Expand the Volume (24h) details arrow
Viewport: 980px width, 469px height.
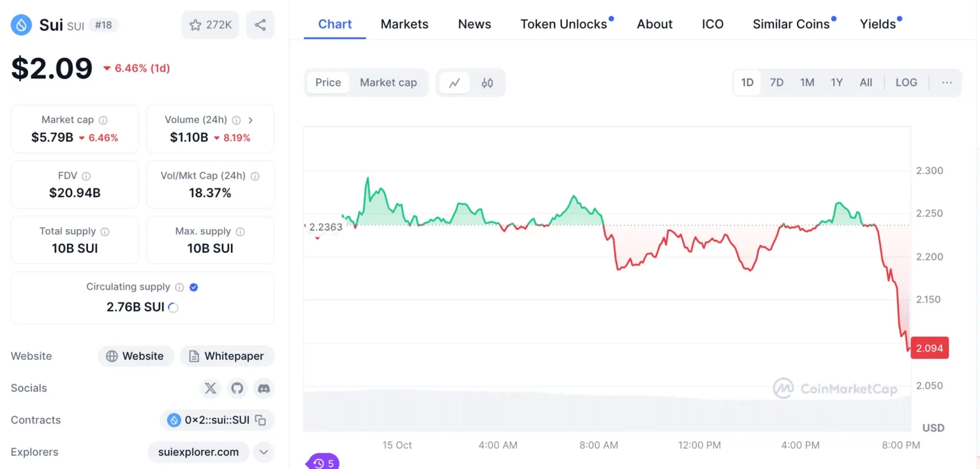[250, 119]
